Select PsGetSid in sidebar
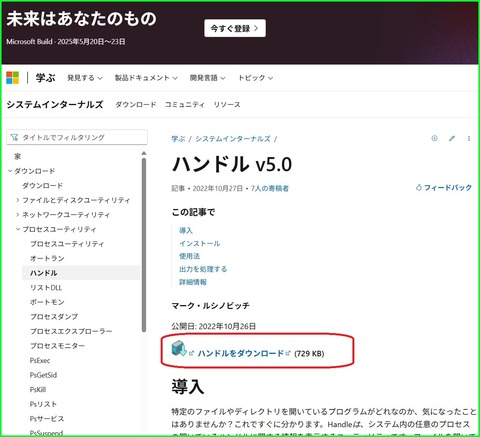The height and width of the screenshot is (437, 480). (43, 375)
